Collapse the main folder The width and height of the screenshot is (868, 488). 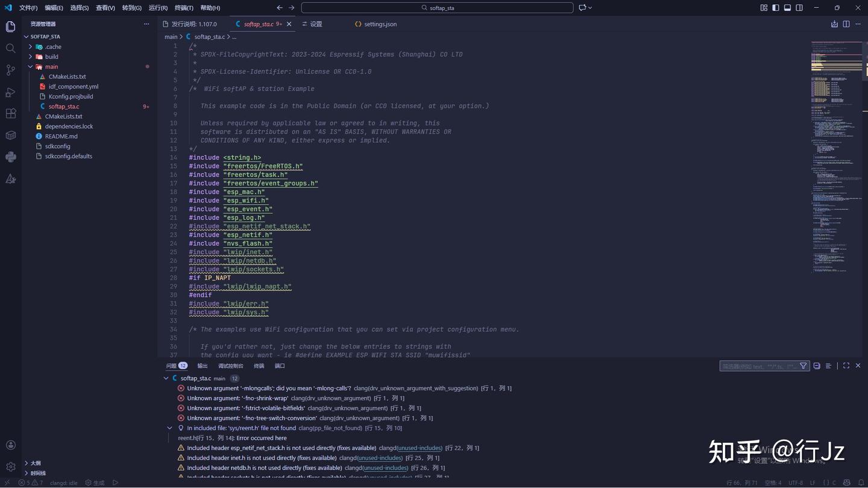[x=30, y=67]
